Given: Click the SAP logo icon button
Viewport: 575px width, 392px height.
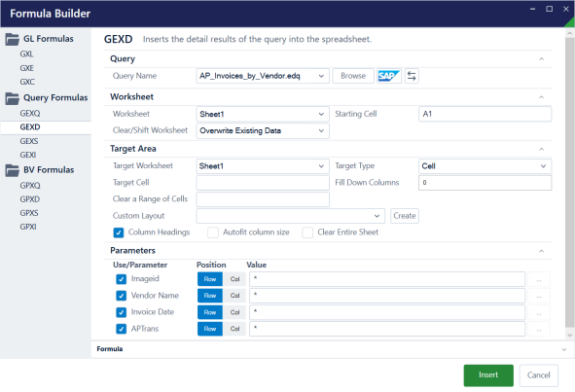Looking at the screenshot, I should point(389,76).
